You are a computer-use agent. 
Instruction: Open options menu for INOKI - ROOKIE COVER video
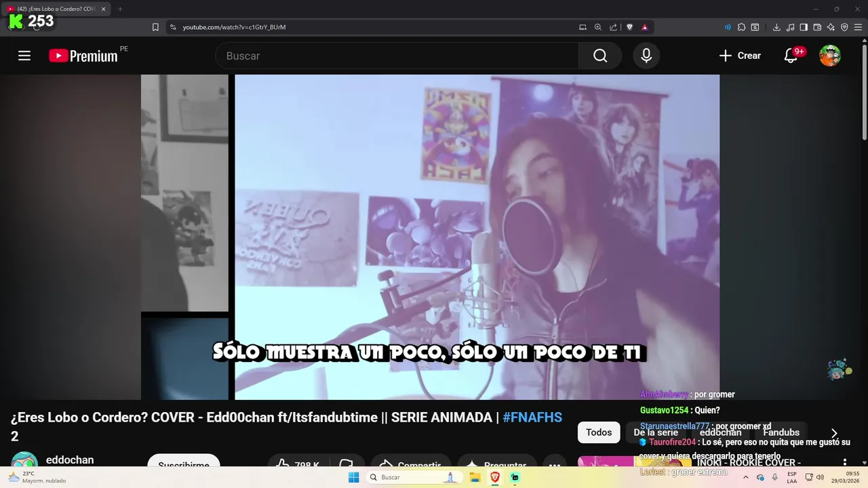click(845, 462)
